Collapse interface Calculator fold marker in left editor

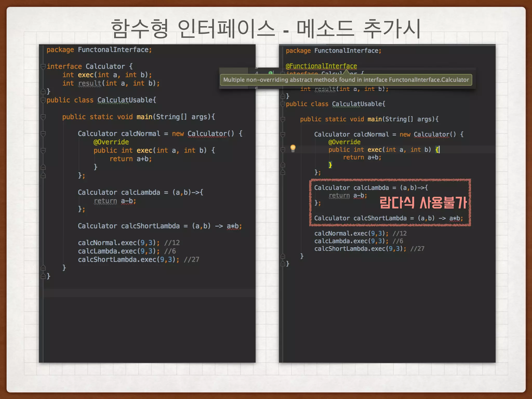click(43, 66)
